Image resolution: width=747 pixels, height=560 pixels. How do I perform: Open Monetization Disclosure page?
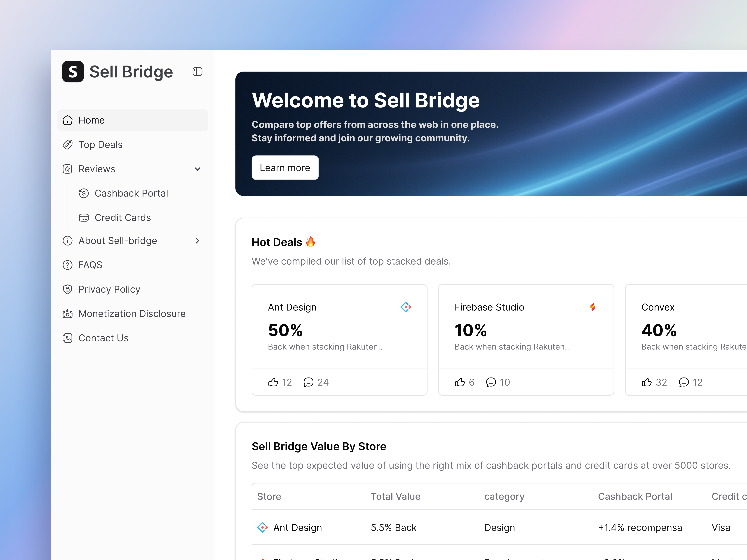132,314
